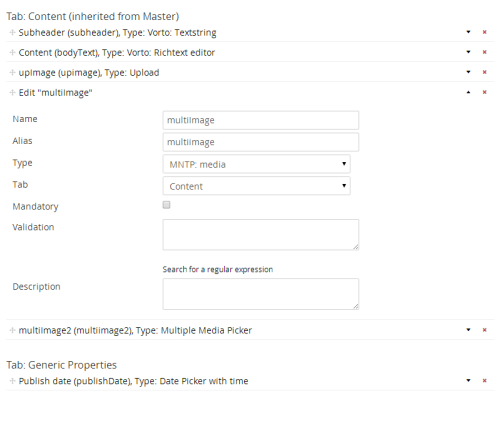The width and height of the screenshot is (500, 438).
Task: Remove the Publish date property via red x
Action: click(x=485, y=381)
